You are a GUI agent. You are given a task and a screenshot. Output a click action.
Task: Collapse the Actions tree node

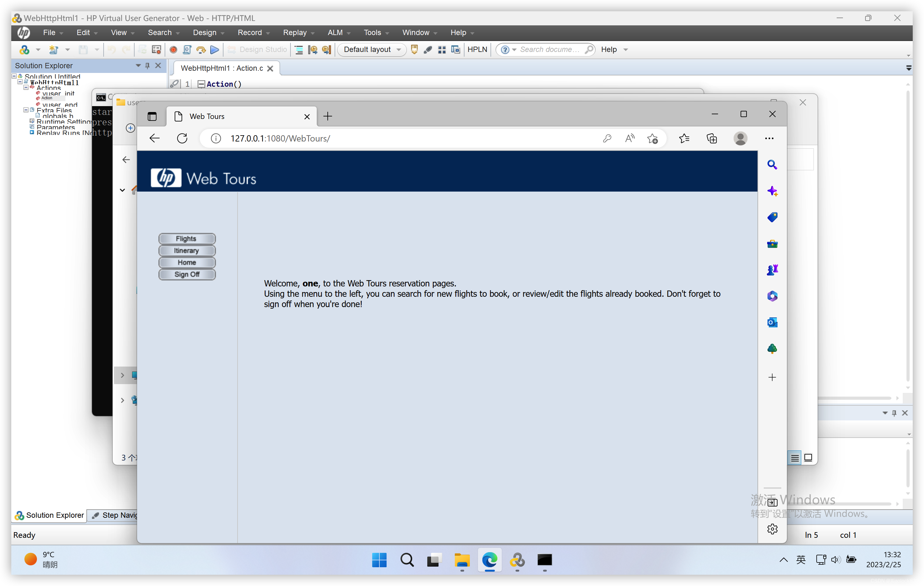coord(26,88)
